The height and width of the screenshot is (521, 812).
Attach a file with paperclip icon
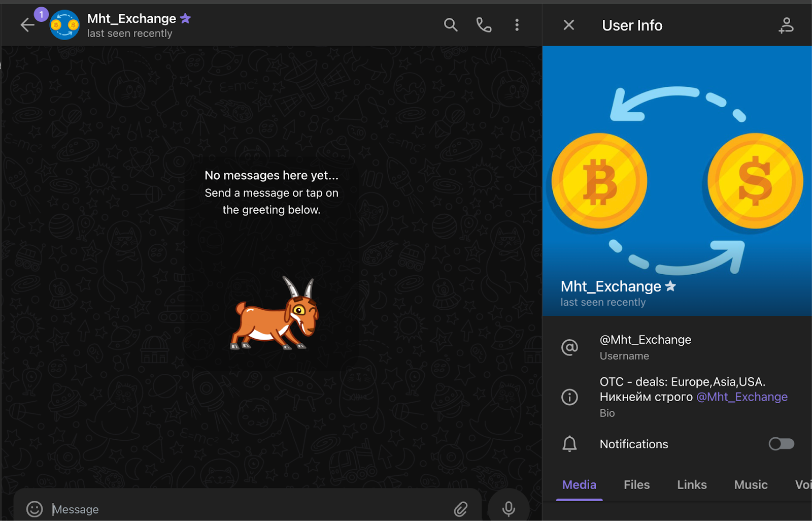(461, 509)
